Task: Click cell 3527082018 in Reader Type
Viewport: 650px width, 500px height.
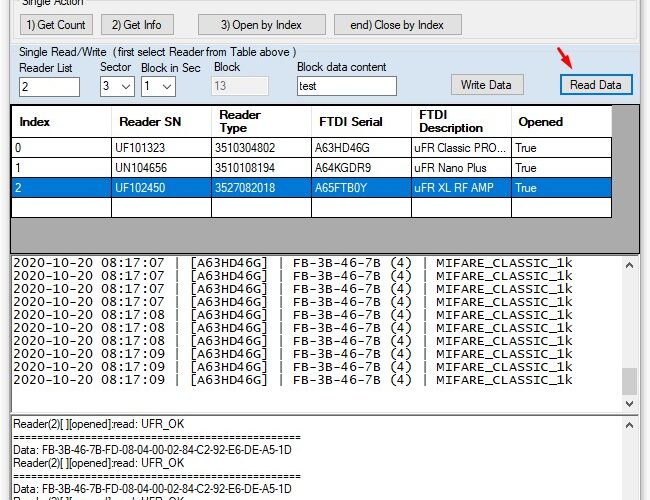Action: point(261,188)
